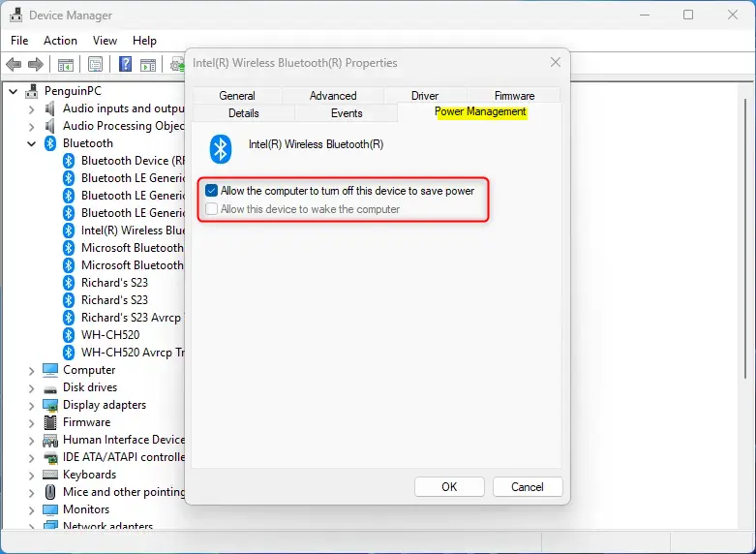Expand Human Interface Devices category
This screenshot has height=554, width=756.
31,441
